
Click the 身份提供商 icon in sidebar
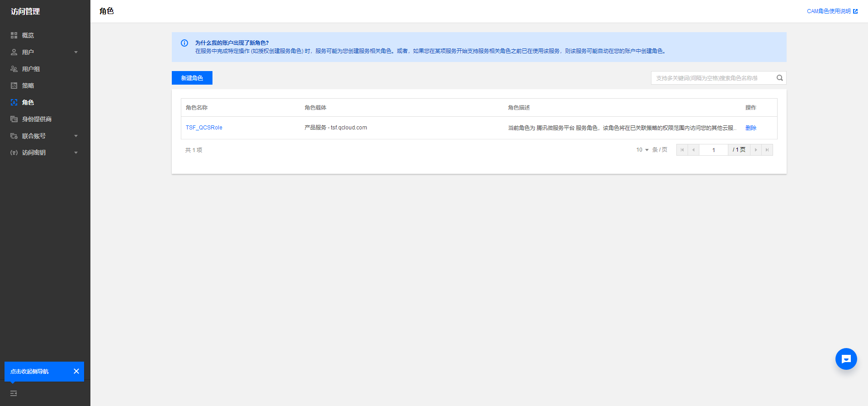pyautogui.click(x=14, y=119)
